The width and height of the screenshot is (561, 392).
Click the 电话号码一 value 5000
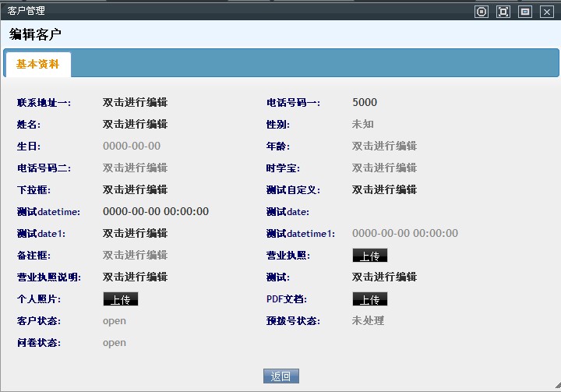coord(365,102)
